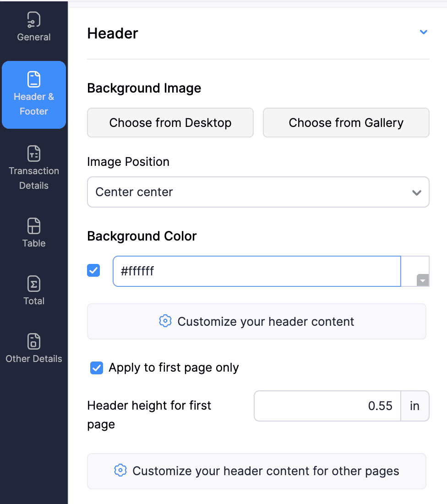Viewport: 447px width, 504px height.
Task: Disable Apply to first page only
Action: [x=97, y=368]
